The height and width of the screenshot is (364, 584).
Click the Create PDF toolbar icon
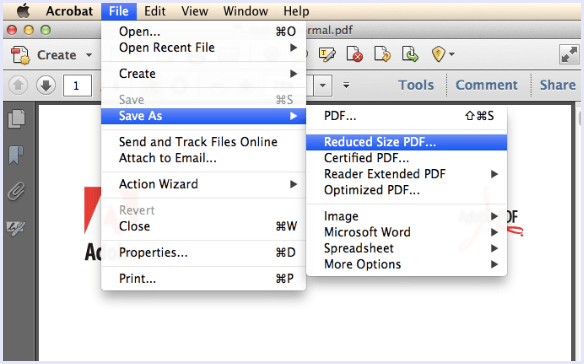20,55
